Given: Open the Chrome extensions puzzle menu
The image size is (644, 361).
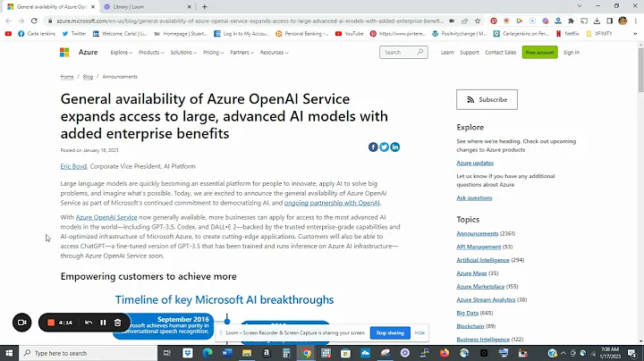Looking at the screenshot, I should pyautogui.click(x=571, y=21).
